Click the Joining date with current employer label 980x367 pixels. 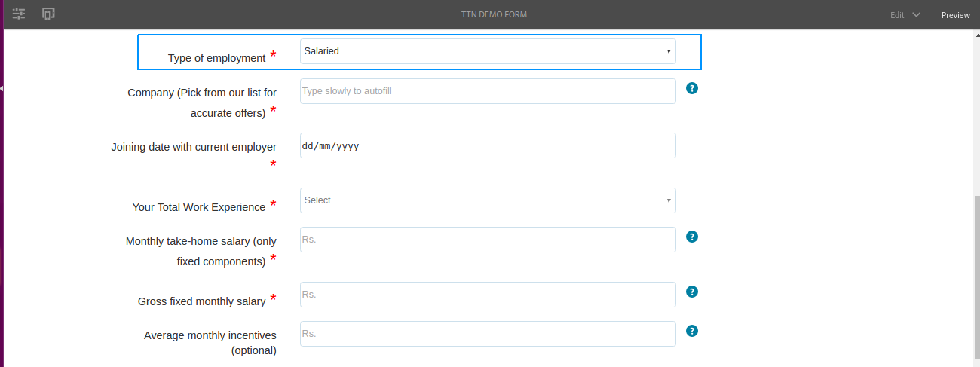coord(194,148)
